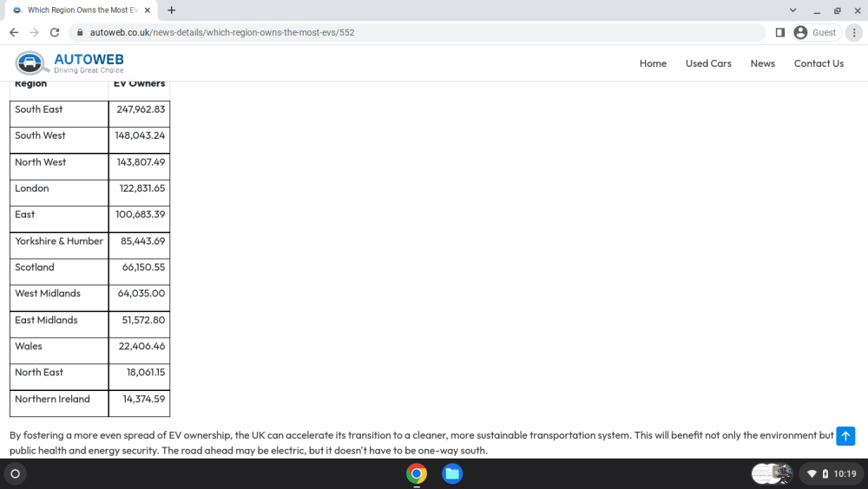868x489 pixels.
Task: Select the 51,572.80 value
Action: click(x=143, y=320)
